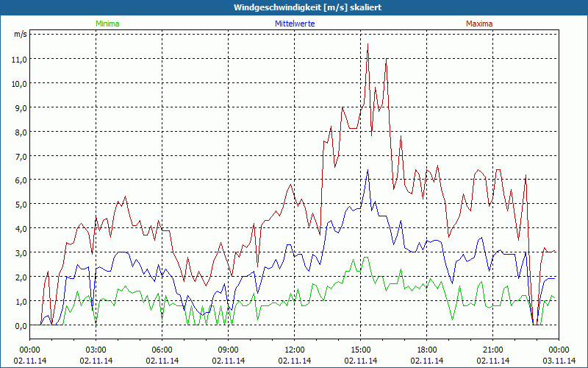
Task: Click the highest peak of the red Maxima curve
Action: [x=367, y=44]
